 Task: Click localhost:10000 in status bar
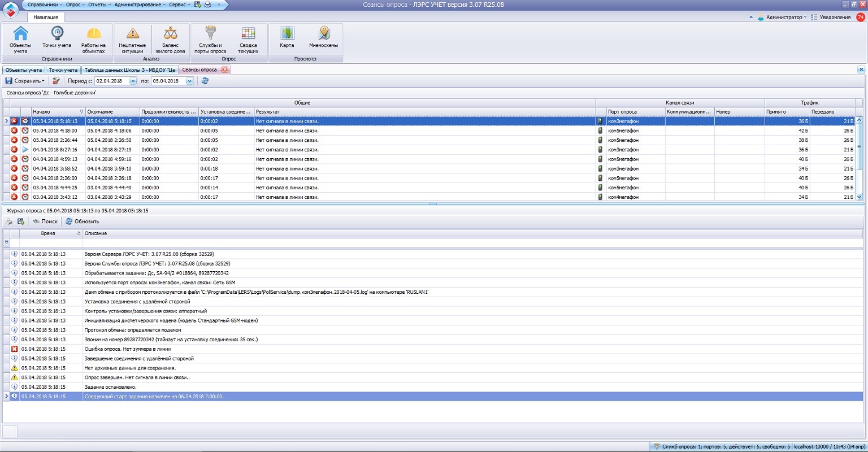click(830, 446)
